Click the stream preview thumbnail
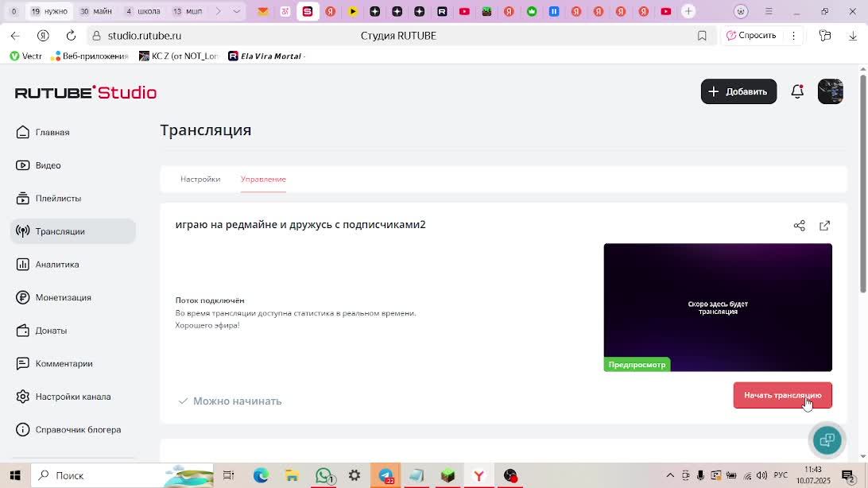The image size is (868, 488). (718, 308)
